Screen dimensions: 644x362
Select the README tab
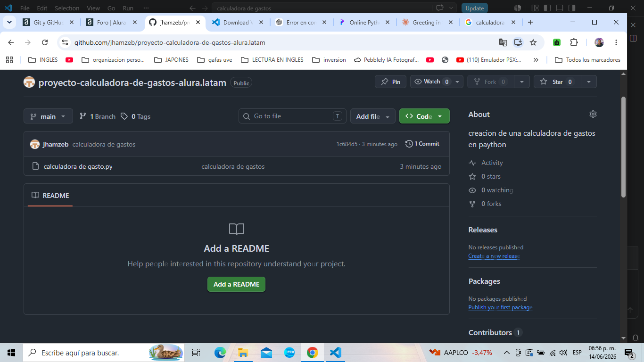point(50,195)
